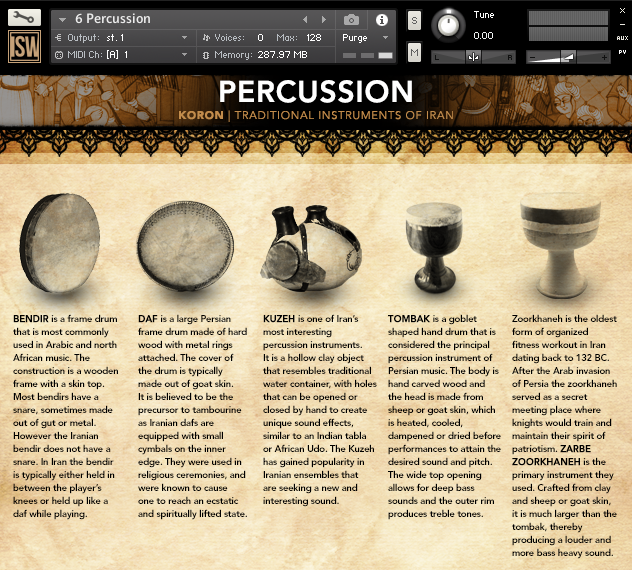Solo the instrument with the S button
This screenshot has width=632, height=570.
414,20
